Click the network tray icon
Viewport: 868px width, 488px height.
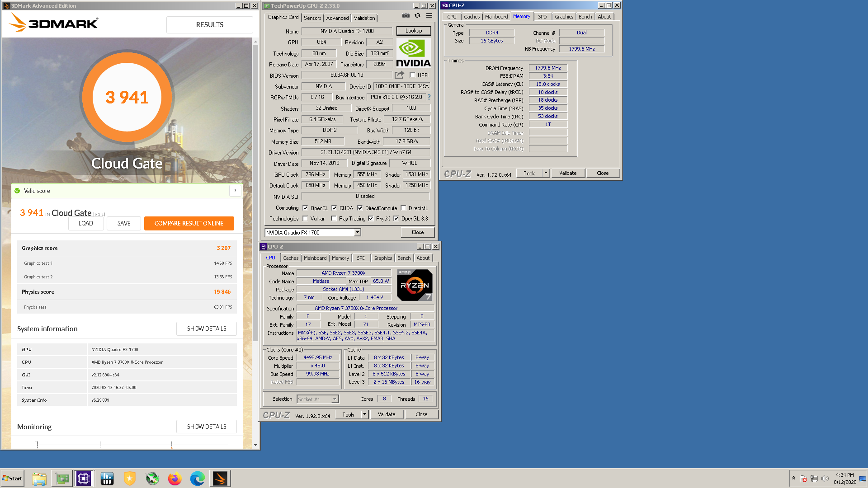pos(814,479)
